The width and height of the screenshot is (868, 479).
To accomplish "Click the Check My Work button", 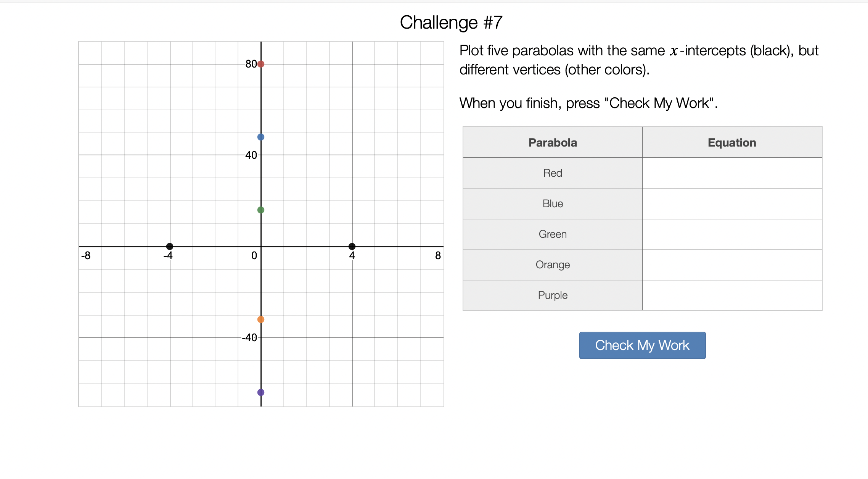I will (642, 345).
